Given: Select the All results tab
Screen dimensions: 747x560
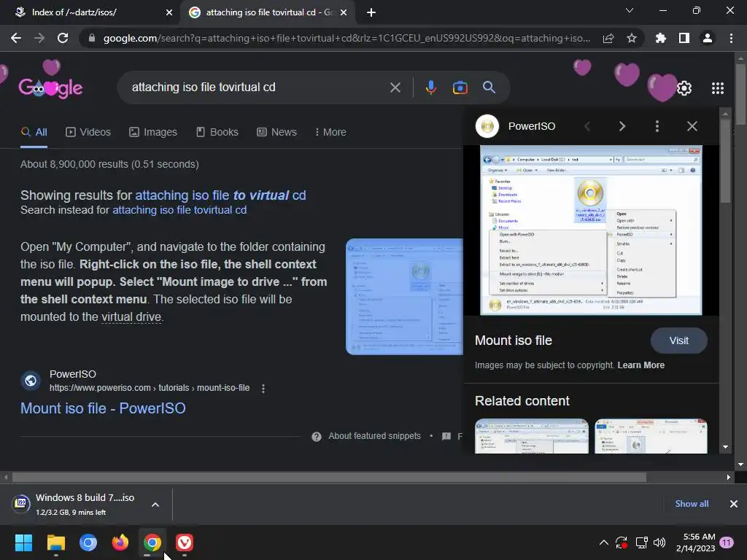Looking at the screenshot, I should click(x=34, y=132).
